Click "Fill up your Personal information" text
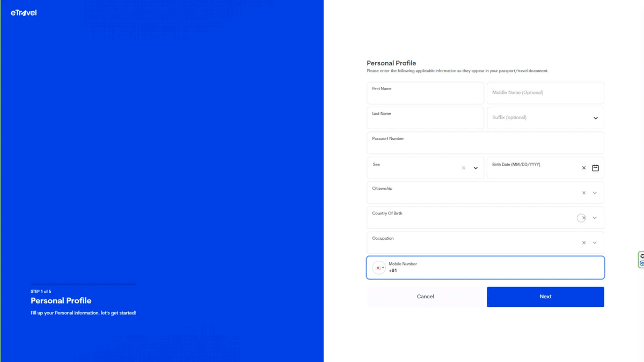 (83, 313)
